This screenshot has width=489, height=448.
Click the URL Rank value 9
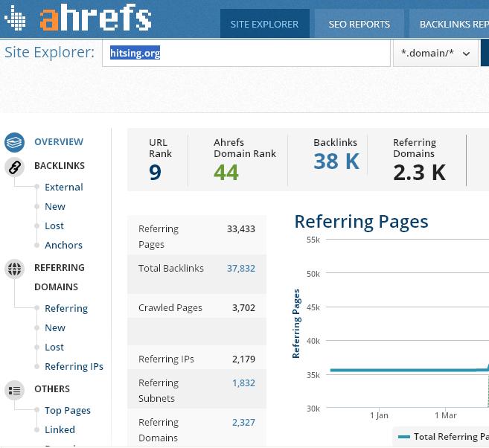click(155, 173)
